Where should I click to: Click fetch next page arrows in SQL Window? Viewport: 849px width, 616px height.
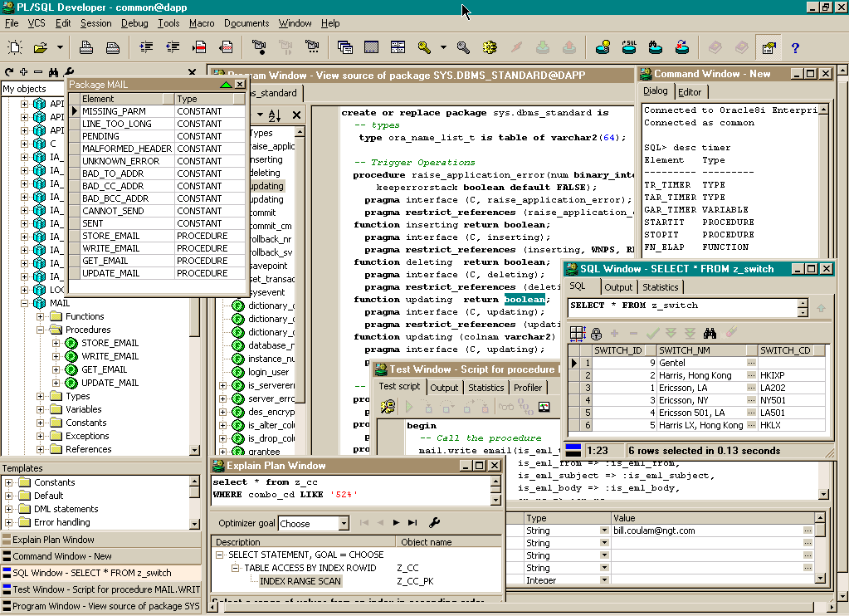click(x=671, y=333)
